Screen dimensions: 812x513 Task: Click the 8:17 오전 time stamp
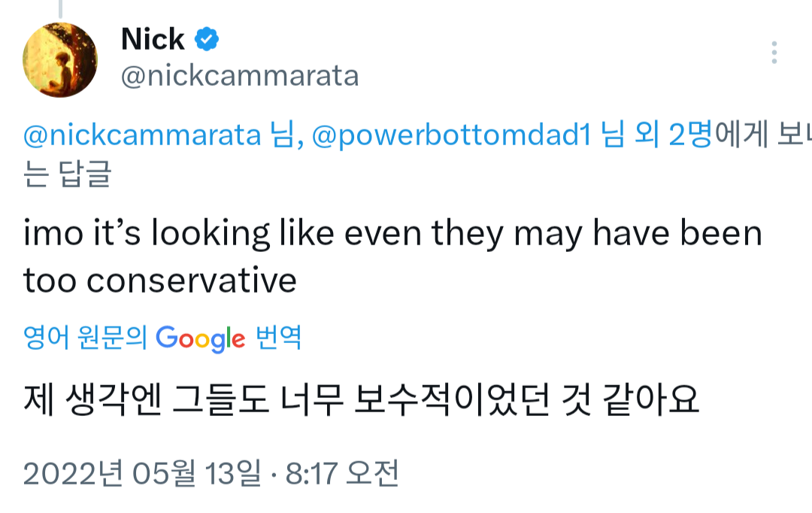point(342,473)
